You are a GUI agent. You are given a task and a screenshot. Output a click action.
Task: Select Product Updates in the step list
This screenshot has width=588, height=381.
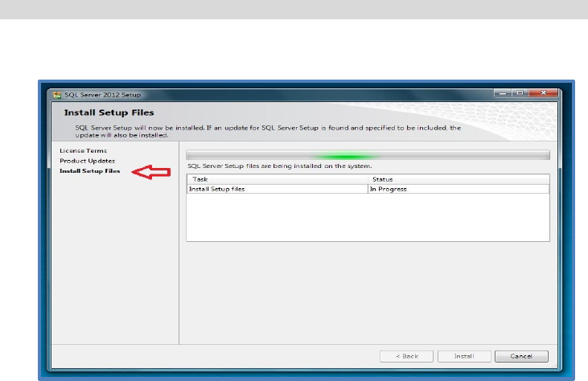point(88,161)
